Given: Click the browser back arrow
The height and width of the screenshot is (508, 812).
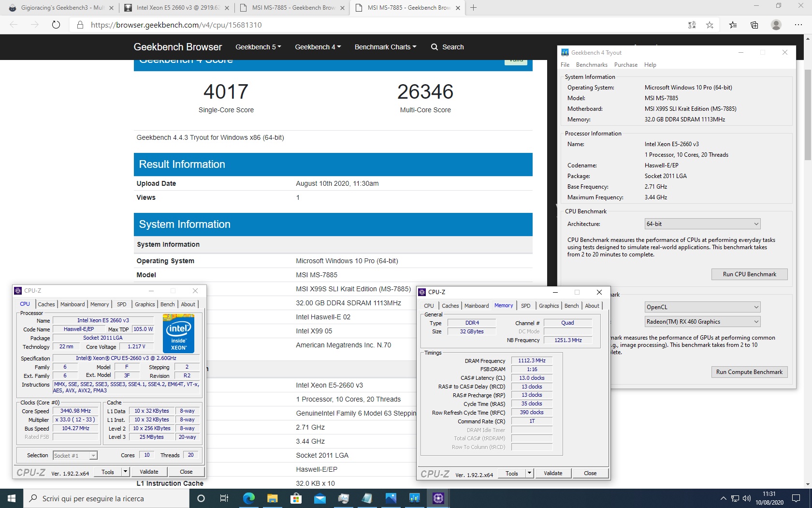Looking at the screenshot, I should (14, 25).
